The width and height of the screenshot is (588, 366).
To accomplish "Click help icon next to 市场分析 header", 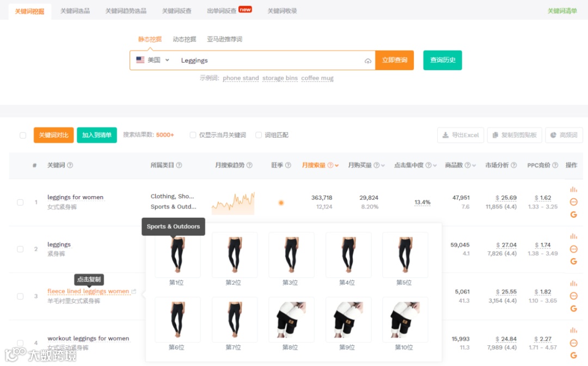I will click(x=514, y=165).
